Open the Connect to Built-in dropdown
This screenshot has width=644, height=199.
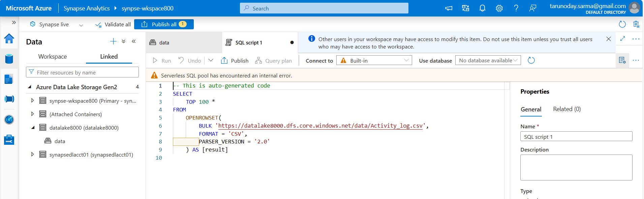click(374, 60)
